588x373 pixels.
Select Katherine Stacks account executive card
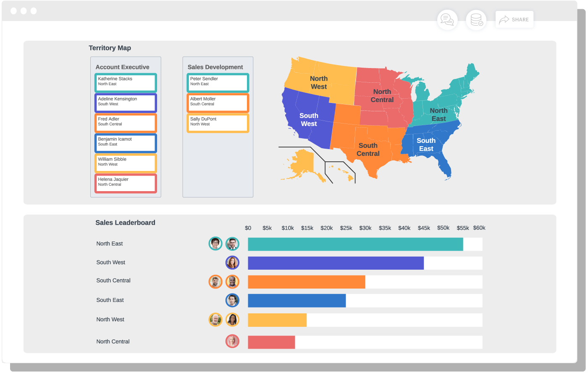tap(126, 83)
